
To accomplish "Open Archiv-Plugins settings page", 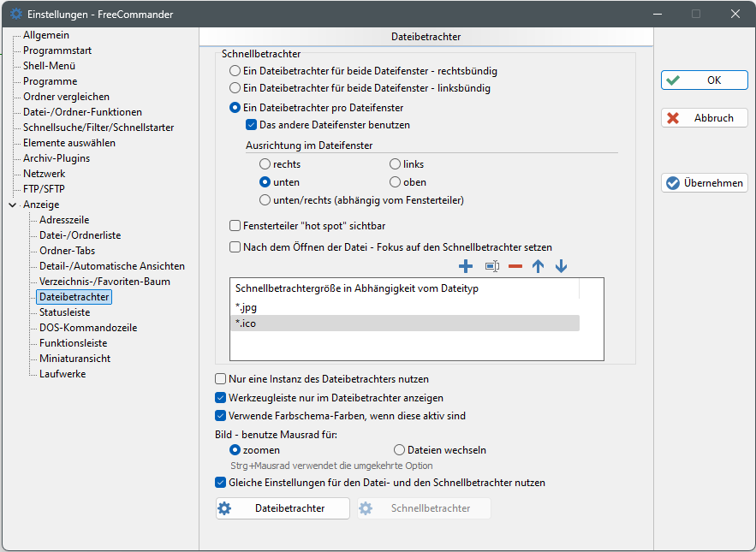I will pyautogui.click(x=57, y=158).
